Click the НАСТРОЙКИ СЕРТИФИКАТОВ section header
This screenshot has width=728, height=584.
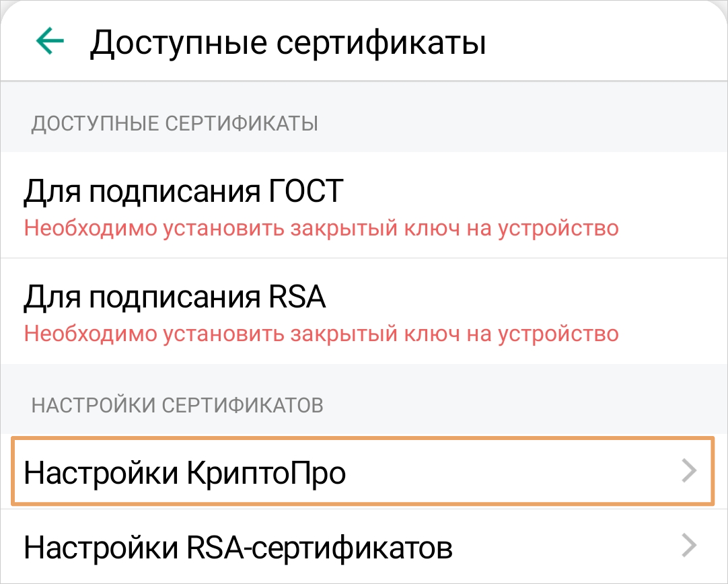178,405
